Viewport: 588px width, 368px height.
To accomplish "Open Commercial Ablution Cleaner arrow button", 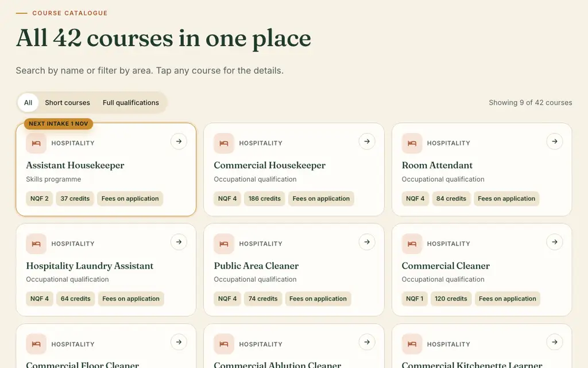I will (367, 342).
